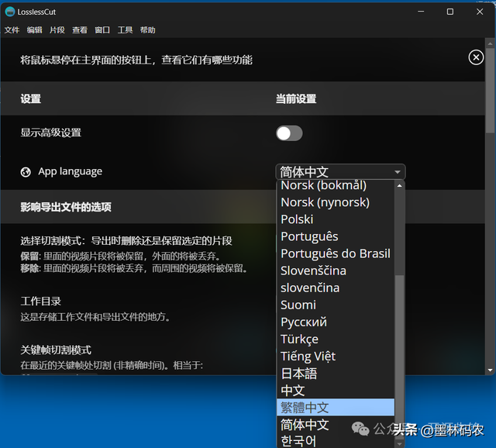Toggle the 显示高级设置 switch

289,133
